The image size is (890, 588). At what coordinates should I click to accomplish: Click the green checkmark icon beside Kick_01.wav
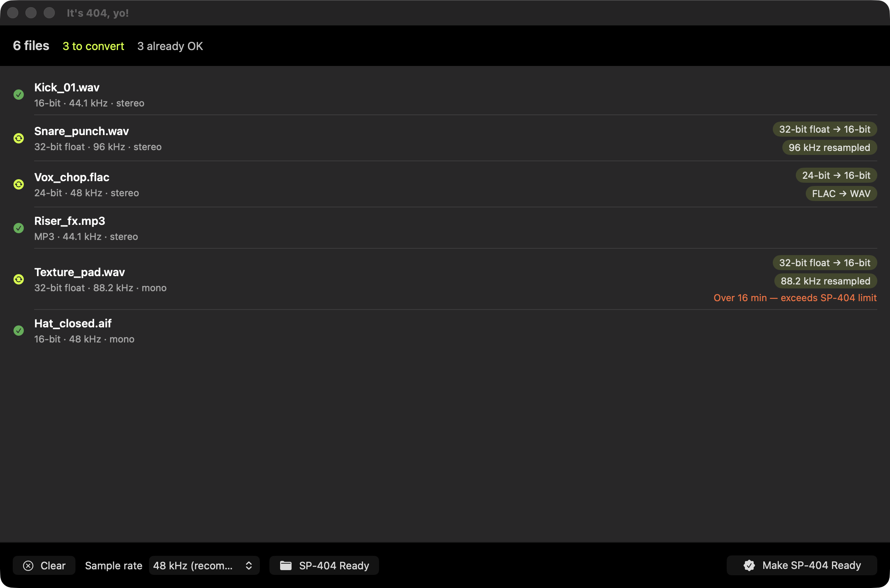pos(19,95)
